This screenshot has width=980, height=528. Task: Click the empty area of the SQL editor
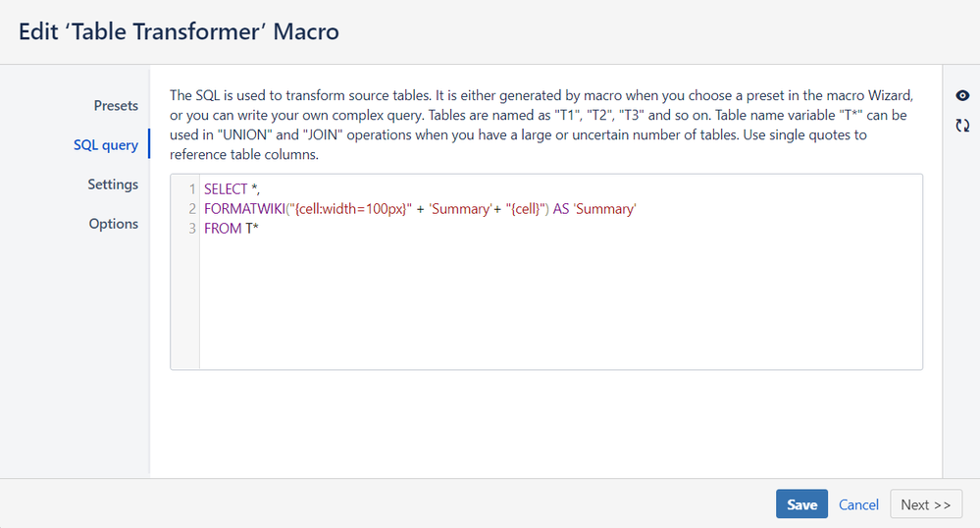(x=559, y=304)
